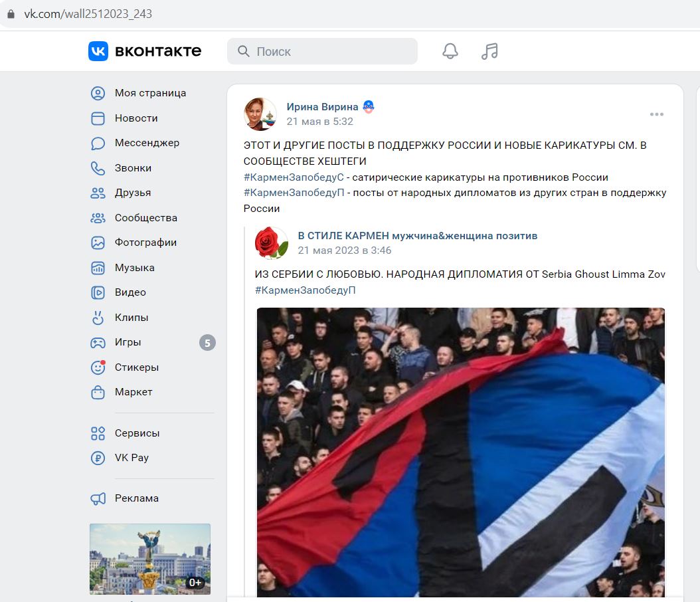Open Stickers with the red dot
The image size is (700, 602).
coord(98,367)
